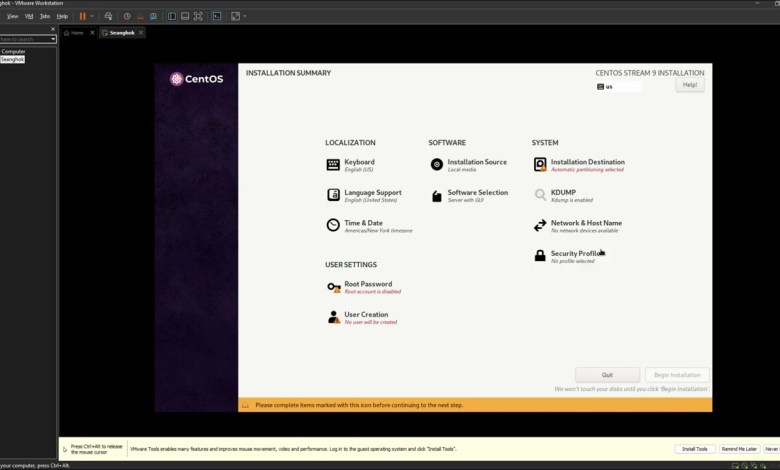Image resolution: width=780 pixels, height=470 pixels.
Task: Send Ctrl+Alt+Del to the virtual machine
Action: click(x=108, y=16)
